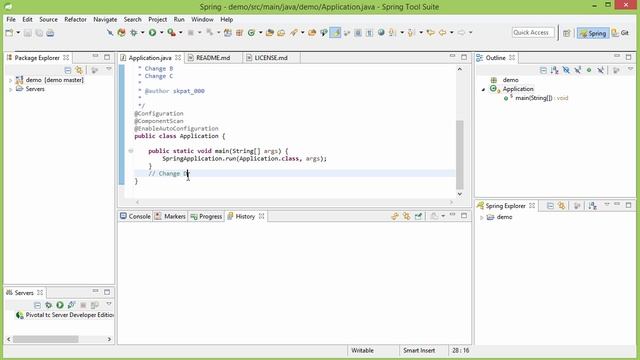Expand demo node in Spring Explorer
The image size is (640, 360).
pos(482,218)
